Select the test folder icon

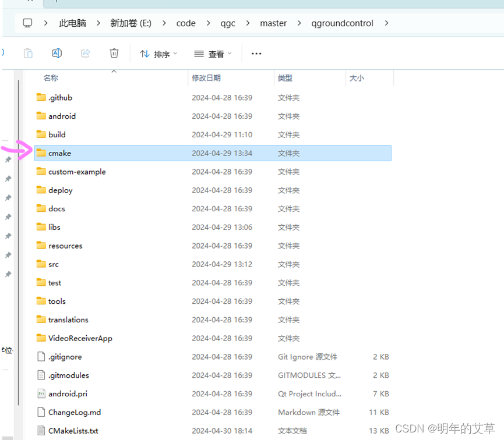click(x=41, y=283)
